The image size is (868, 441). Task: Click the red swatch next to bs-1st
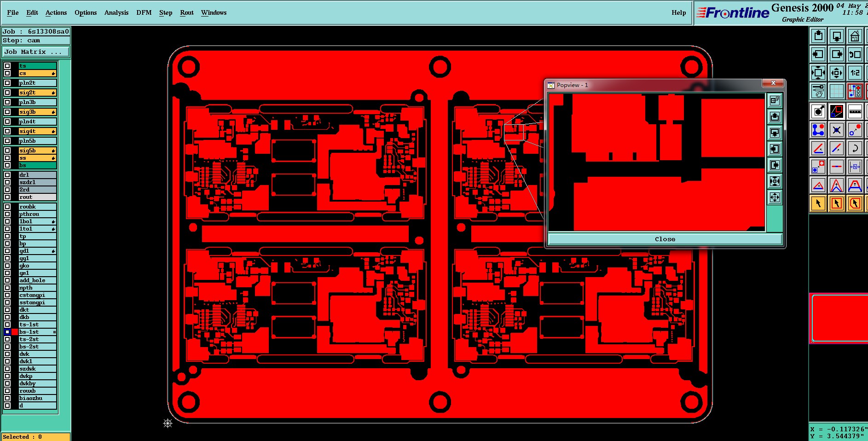(x=15, y=332)
